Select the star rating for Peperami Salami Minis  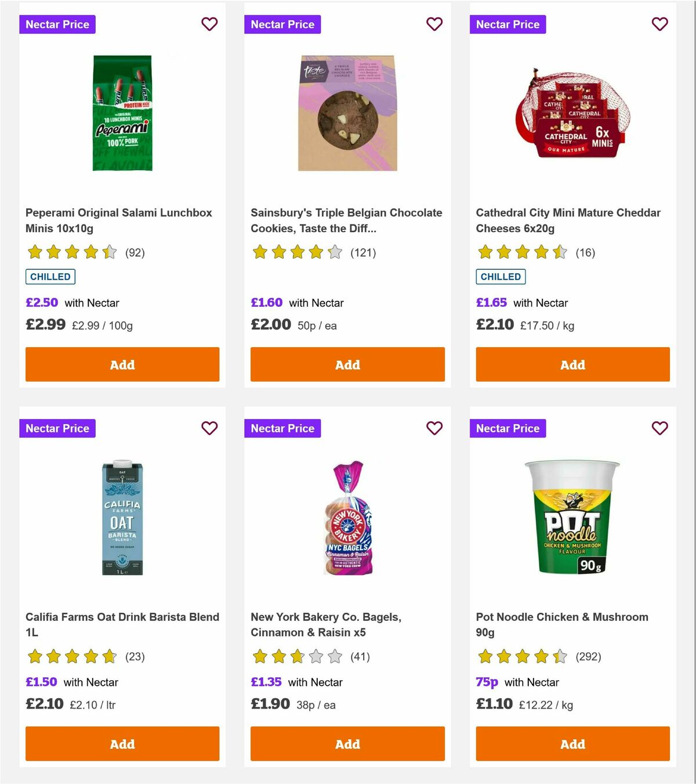[71, 252]
